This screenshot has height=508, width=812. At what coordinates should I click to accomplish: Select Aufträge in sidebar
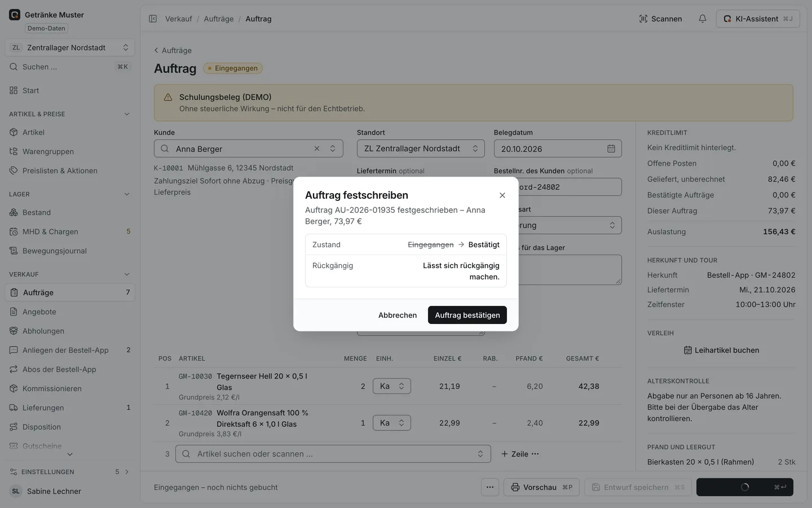click(70, 292)
